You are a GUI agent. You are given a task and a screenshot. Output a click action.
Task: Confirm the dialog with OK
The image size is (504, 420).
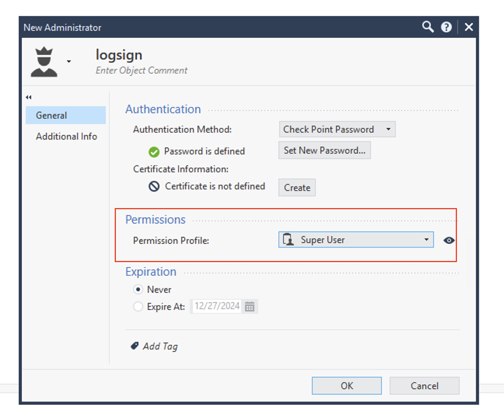point(346,386)
